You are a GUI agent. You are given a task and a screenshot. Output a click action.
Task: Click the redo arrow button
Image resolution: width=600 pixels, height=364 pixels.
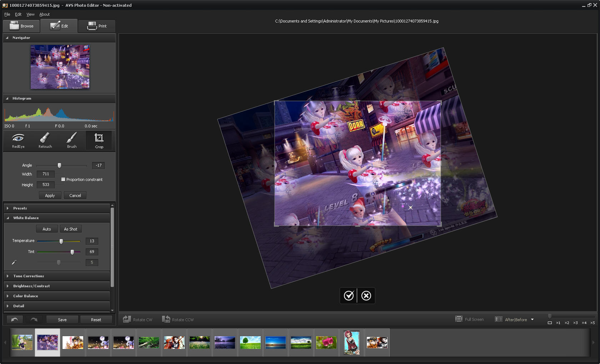(34, 319)
